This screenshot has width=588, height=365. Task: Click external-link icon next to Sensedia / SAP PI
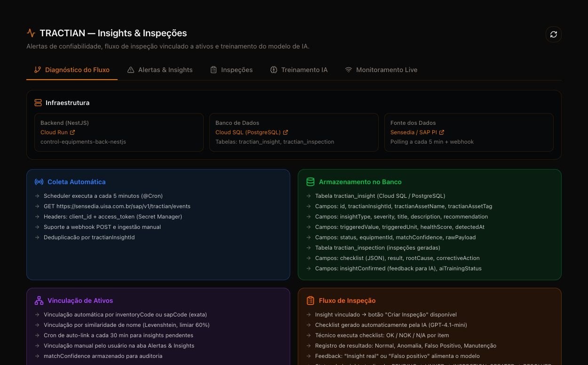[x=442, y=132]
